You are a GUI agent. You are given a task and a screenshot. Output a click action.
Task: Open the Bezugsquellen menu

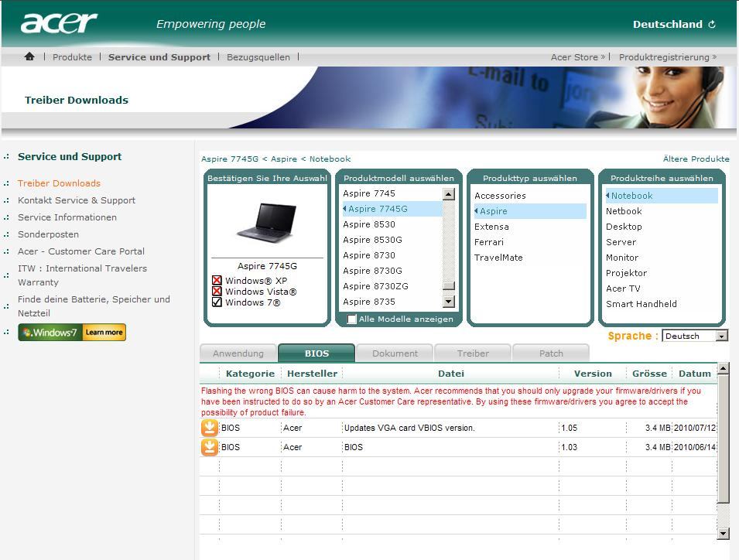click(x=258, y=57)
